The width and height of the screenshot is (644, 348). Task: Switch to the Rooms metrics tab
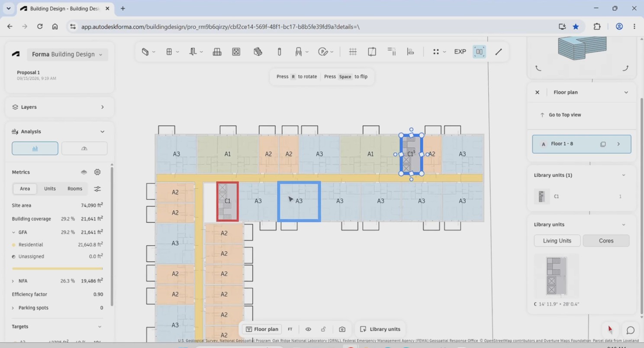point(75,189)
